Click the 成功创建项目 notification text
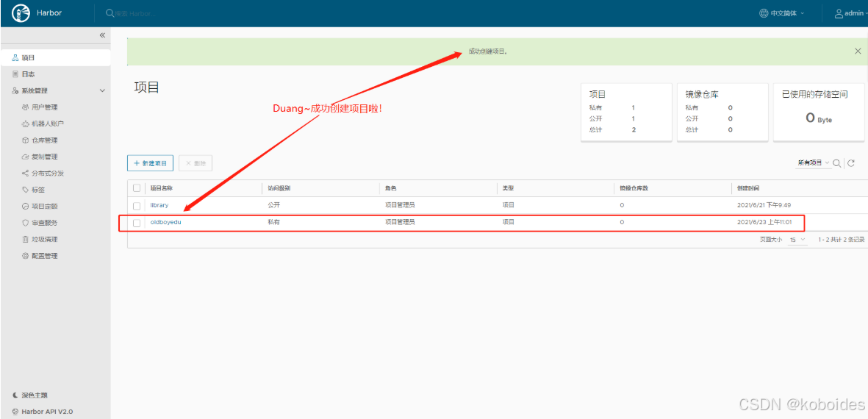Screen dimensions: 868x419 tap(488, 51)
